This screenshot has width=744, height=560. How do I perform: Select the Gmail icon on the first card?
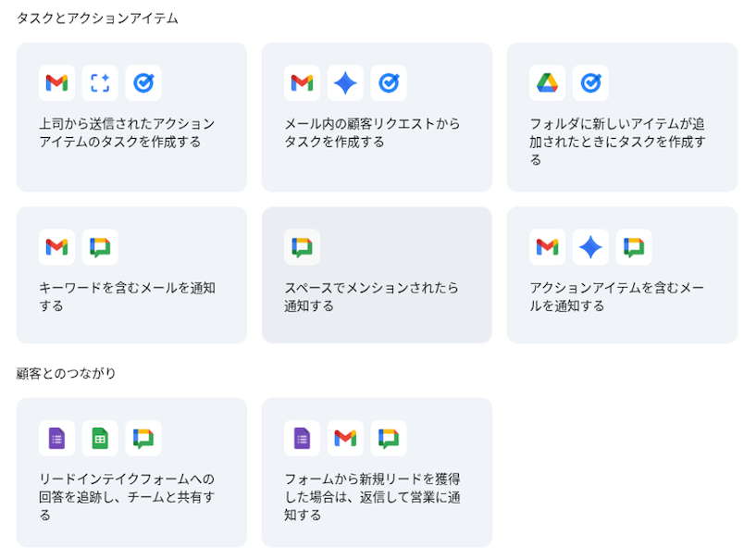tap(56, 82)
